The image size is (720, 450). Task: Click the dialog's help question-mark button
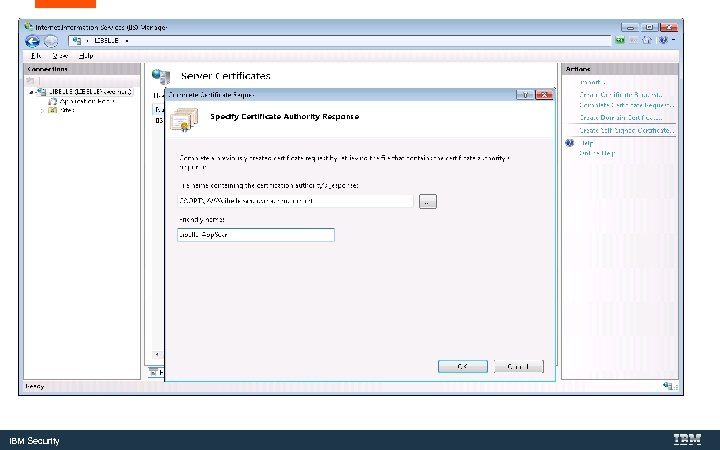click(x=525, y=95)
